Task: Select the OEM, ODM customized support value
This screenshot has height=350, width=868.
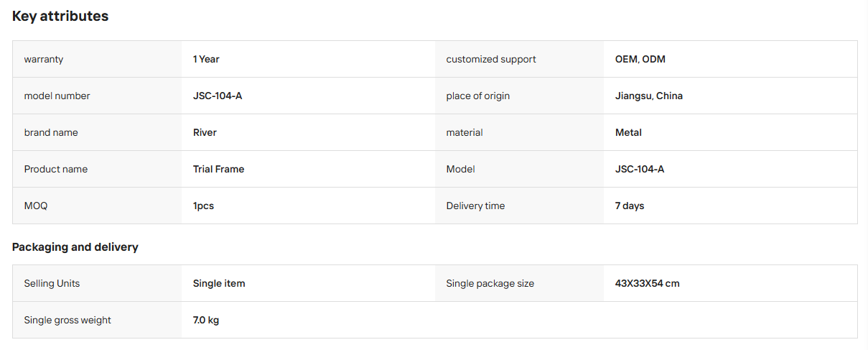Action: coord(640,59)
